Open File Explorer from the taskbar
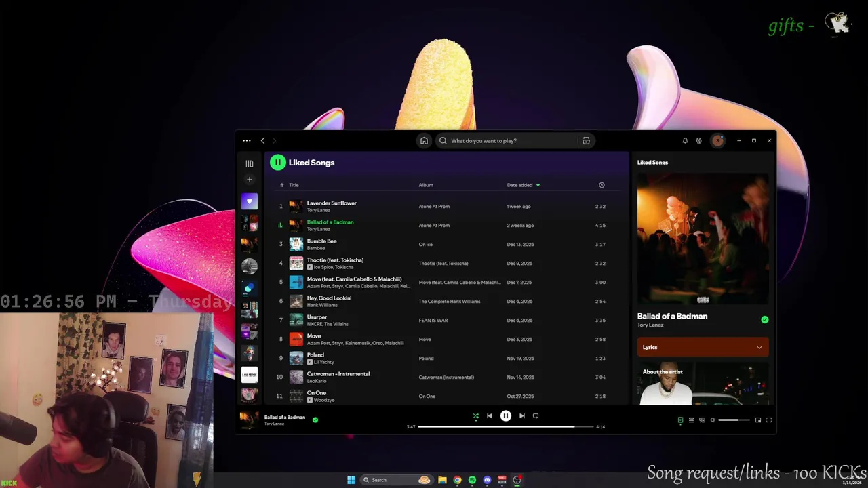 pyautogui.click(x=442, y=480)
